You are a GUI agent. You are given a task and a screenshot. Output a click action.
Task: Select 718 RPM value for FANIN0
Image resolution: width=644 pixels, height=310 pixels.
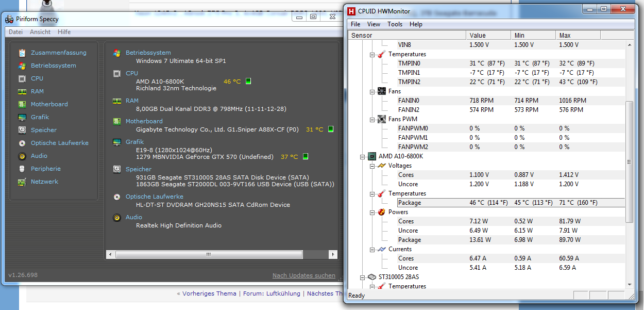click(x=481, y=101)
